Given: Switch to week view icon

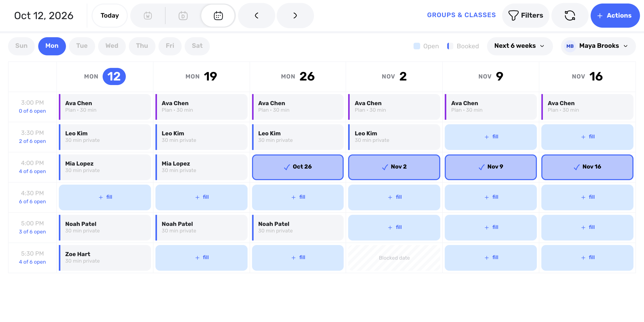Looking at the screenshot, I should tap(148, 16).
